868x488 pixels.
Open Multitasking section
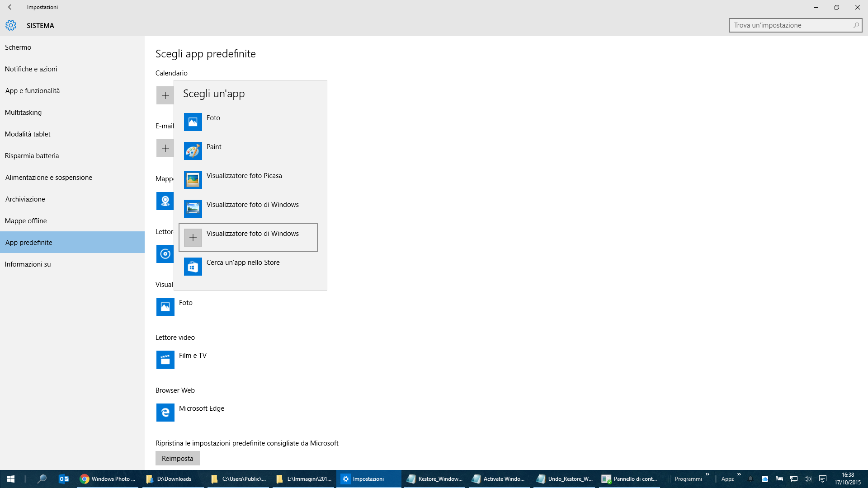click(72, 113)
